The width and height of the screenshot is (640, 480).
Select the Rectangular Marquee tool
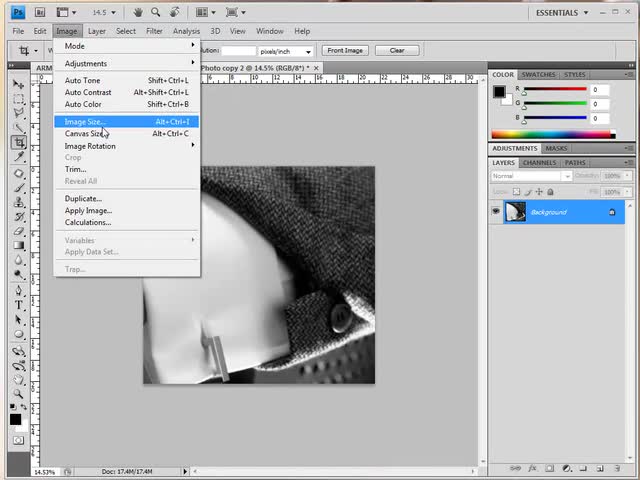(x=19, y=98)
